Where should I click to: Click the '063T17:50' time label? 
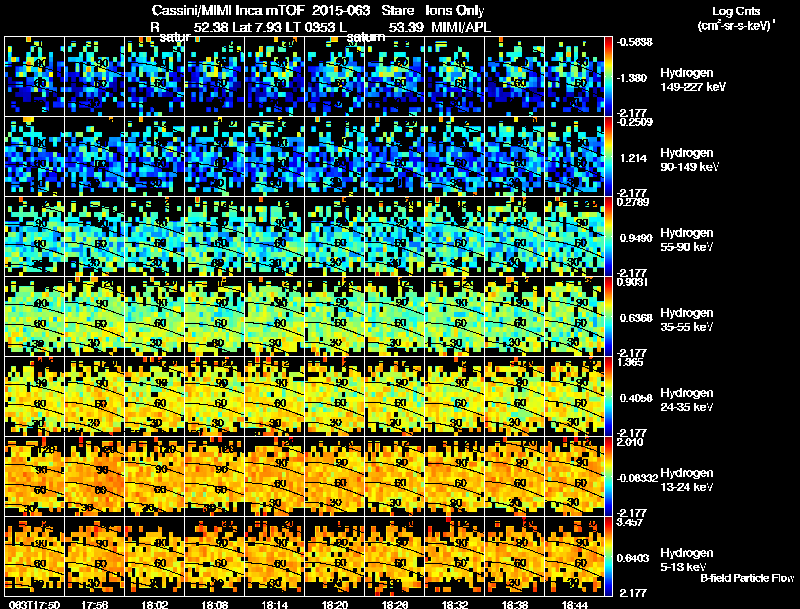[x=34, y=605]
